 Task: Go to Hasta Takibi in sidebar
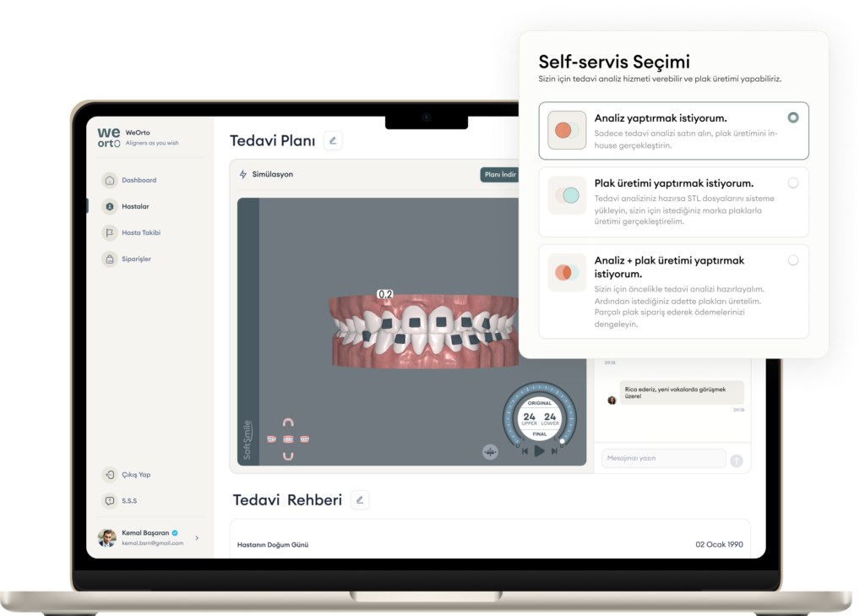point(140,232)
